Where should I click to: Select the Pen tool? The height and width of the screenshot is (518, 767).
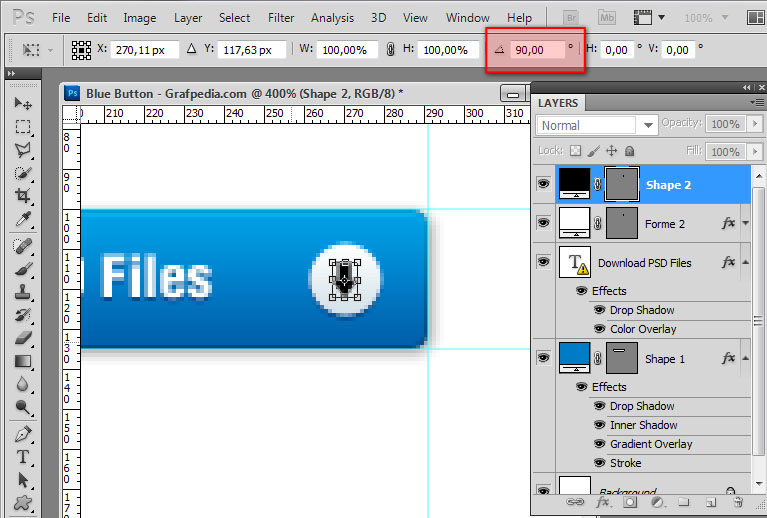pos(23,433)
